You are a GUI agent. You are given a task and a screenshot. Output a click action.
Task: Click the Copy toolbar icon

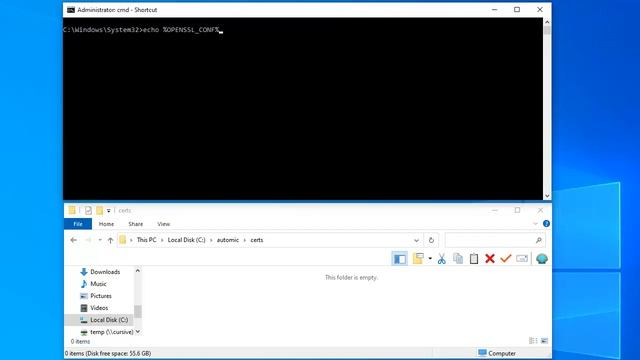[x=458, y=258]
